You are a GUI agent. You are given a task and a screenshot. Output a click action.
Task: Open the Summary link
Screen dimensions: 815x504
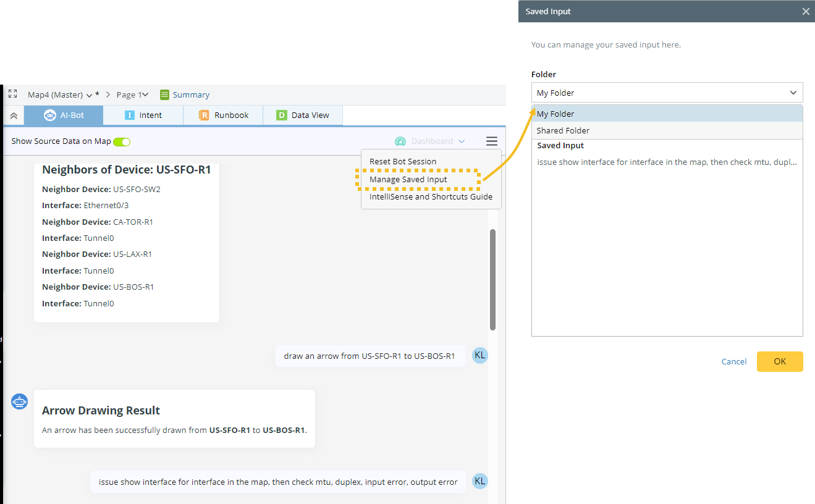191,94
